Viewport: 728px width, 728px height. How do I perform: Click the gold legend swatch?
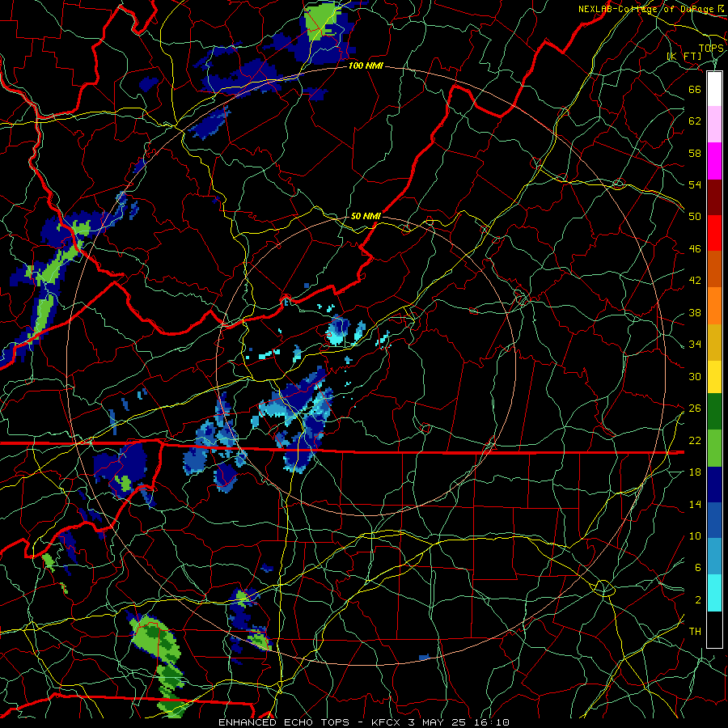pyautogui.click(x=714, y=342)
